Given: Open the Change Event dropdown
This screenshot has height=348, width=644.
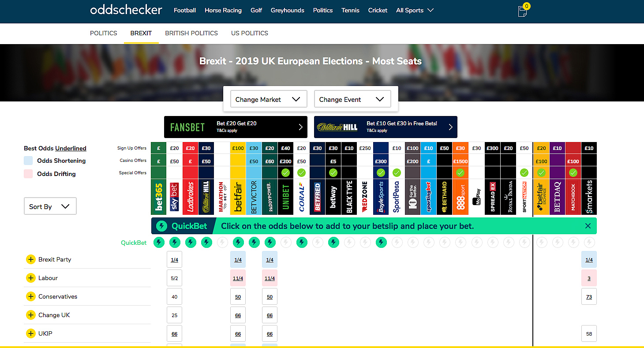Looking at the screenshot, I should (x=352, y=99).
